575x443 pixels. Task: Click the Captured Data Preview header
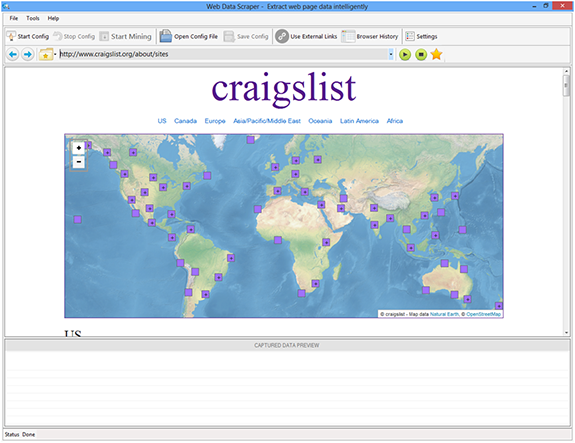pyautogui.click(x=287, y=345)
